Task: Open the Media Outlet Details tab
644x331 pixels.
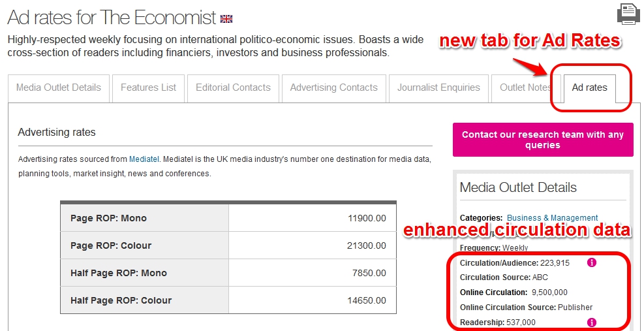Action: pos(59,88)
